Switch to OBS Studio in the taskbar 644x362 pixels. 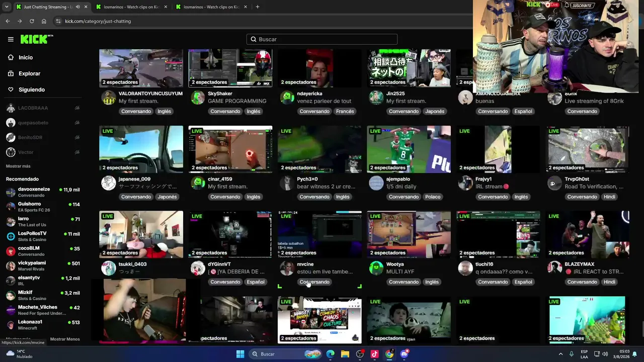pyautogui.click(x=360, y=354)
